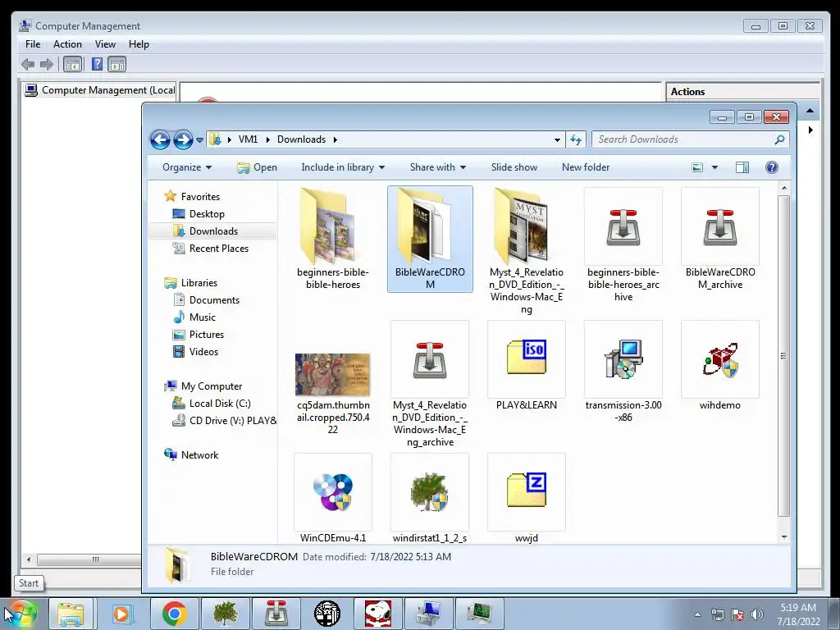Show hidden tray icons arrow

click(x=697, y=614)
